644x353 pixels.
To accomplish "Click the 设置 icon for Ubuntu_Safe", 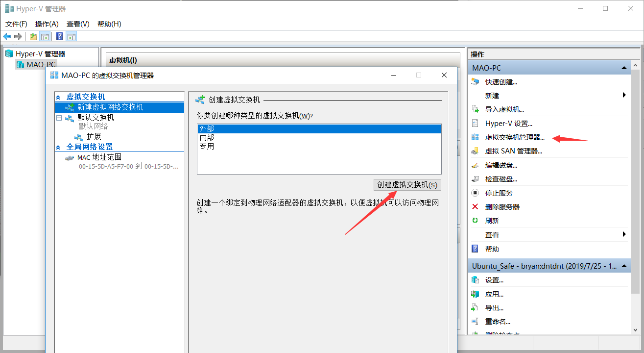I will click(475, 280).
